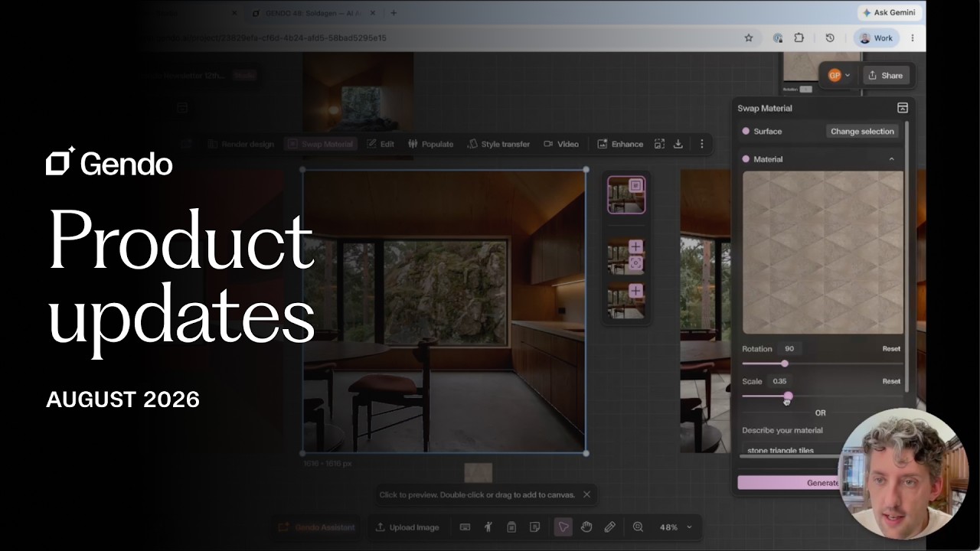Choose the Populate tool

coord(430,144)
